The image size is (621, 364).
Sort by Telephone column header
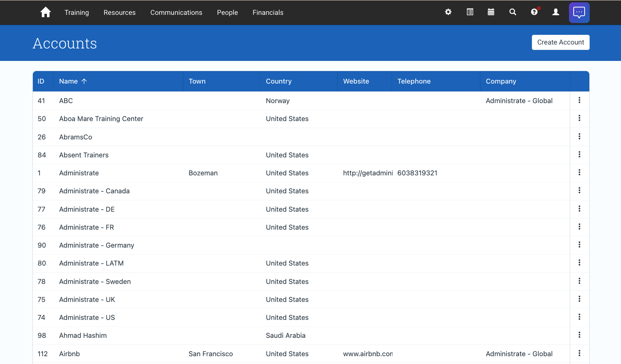tap(414, 81)
